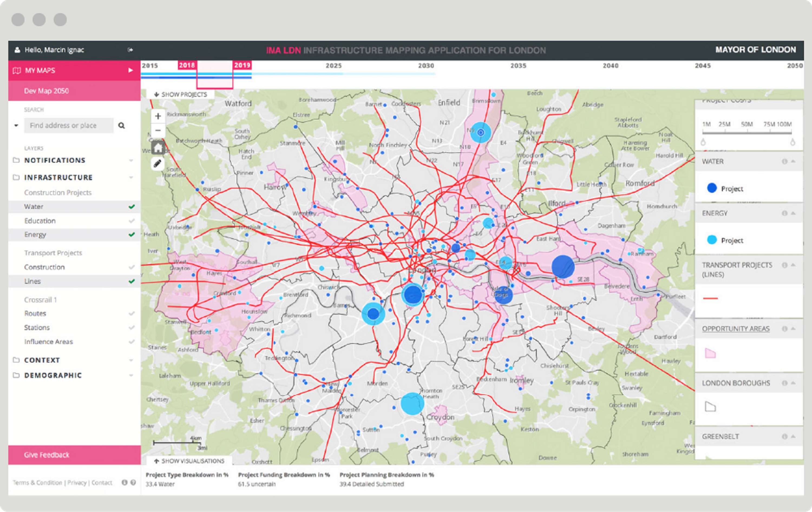The image size is (812, 512).
Task: Click the 2018 timeline marker
Action: (187, 65)
